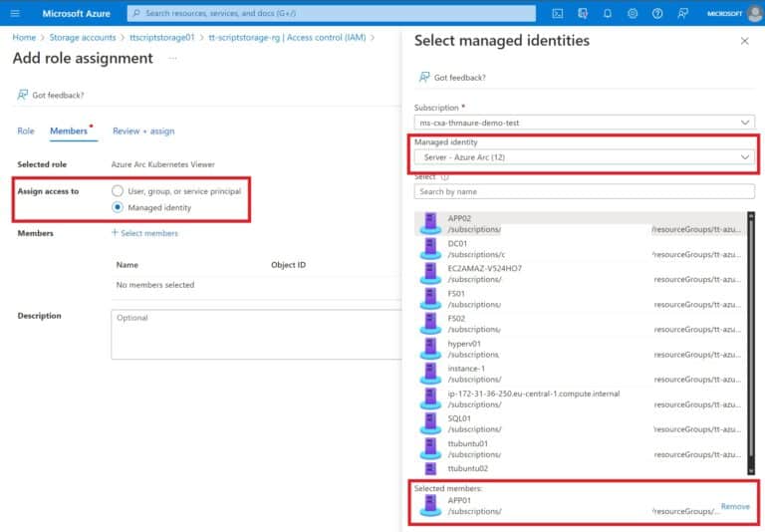The image size is (765, 532).
Task: Select FS01 in the identity list
Action: (x=581, y=299)
